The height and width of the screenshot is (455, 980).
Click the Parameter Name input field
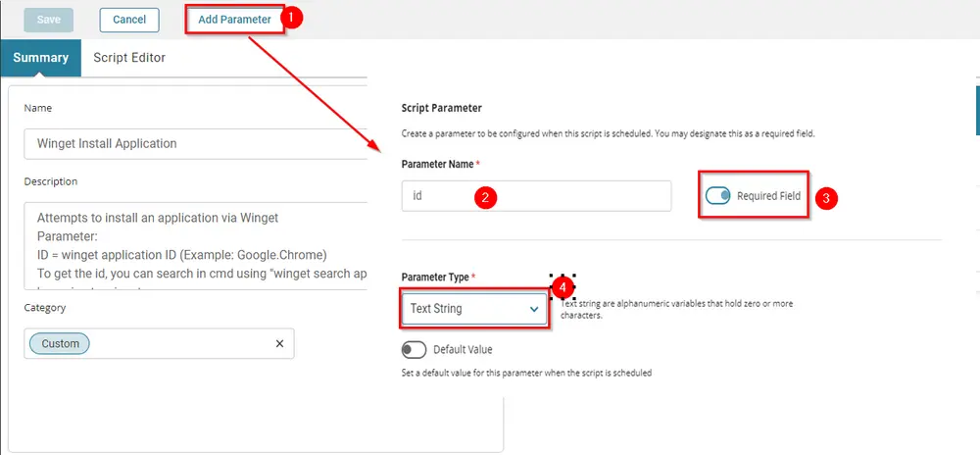click(x=536, y=196)
